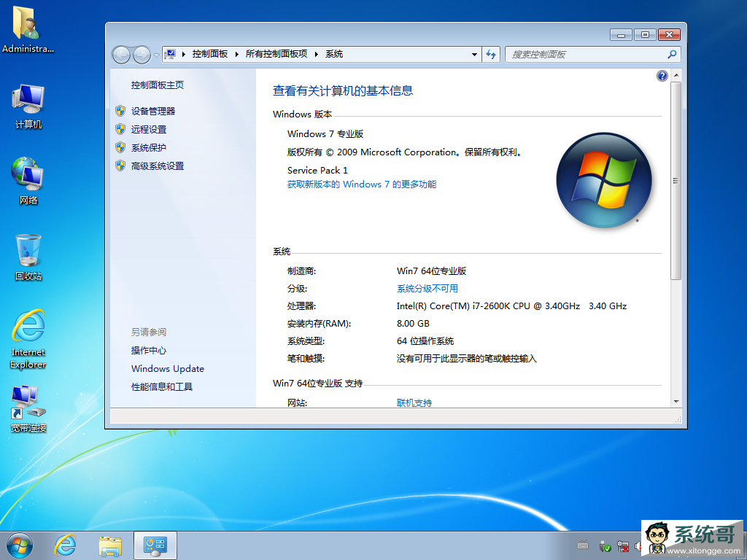747x560 pixels.
Task: Click the shield icon beside 设备管理器
Action: click(x=120, y=111)
